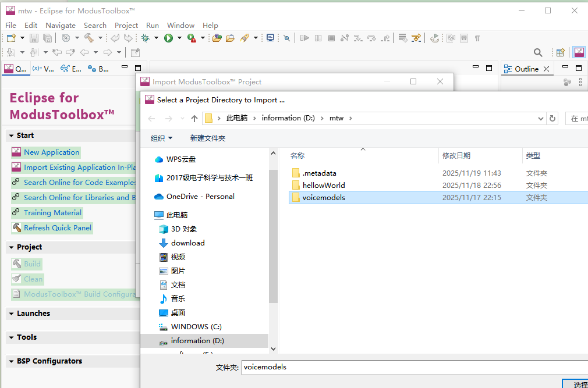The image size is (588, 388).
Task: Open the Window menu
Action: 180,26
